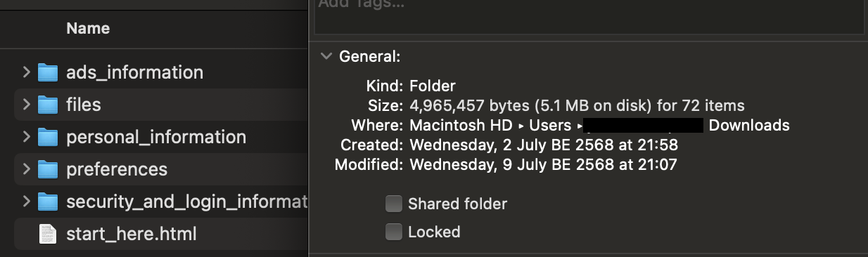
Task: Expand the security_and_login_information folder chevron
Action: pos(26,201)
